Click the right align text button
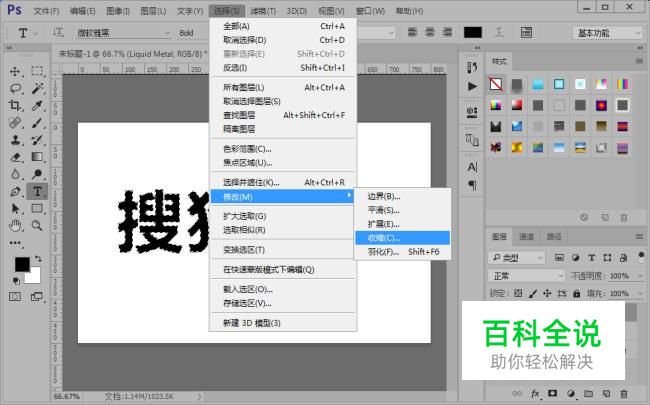 point(447,32)
